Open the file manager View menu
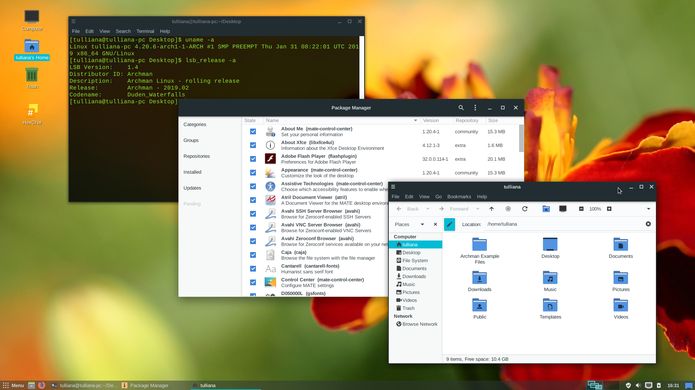The height and width of the screenshot is (390, 695). [424, 196]
